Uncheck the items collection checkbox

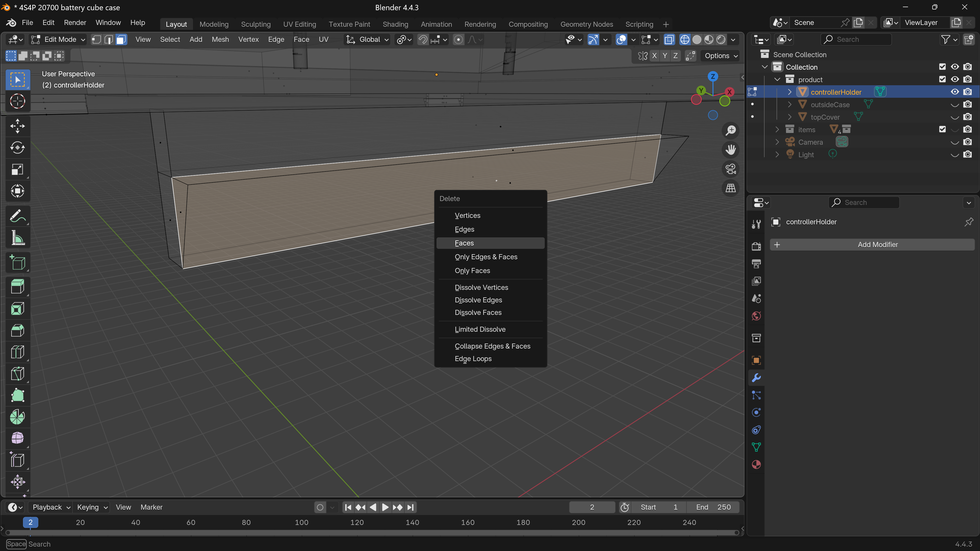click(942, 130)
